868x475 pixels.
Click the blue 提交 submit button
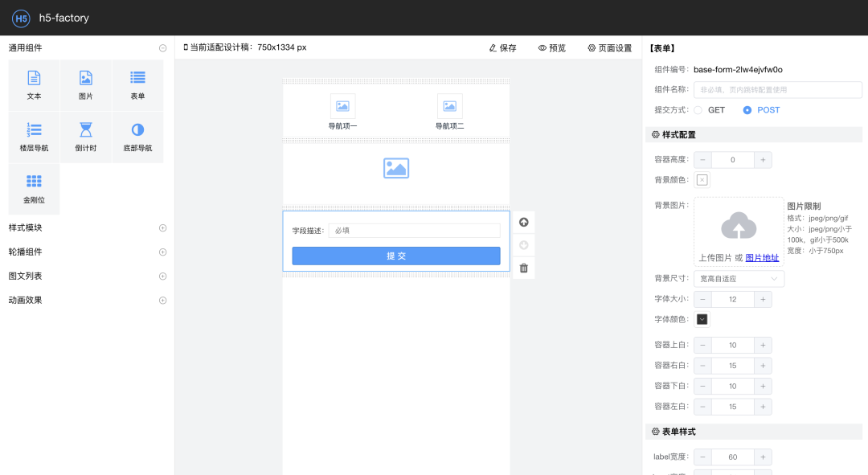coord(396,256)
